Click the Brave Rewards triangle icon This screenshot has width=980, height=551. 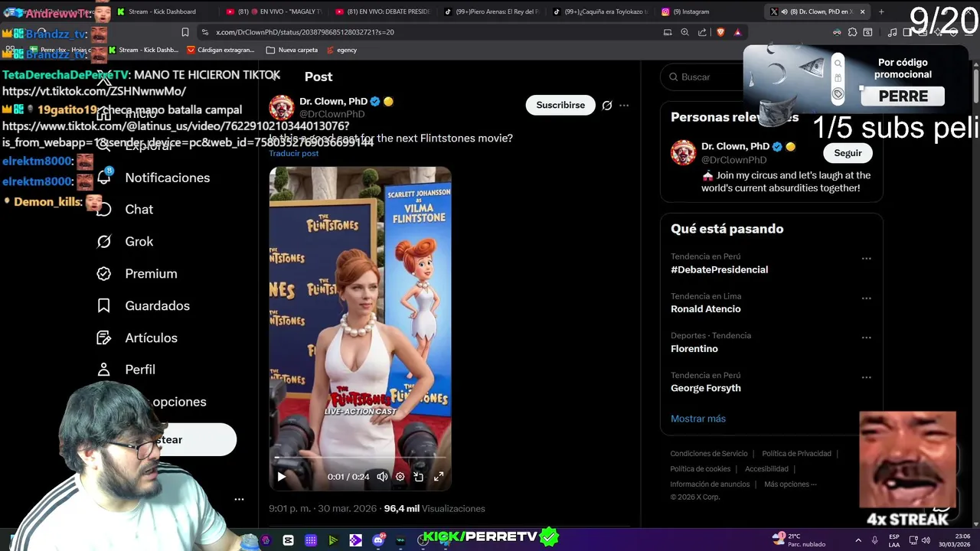click(x=737, y=32)
